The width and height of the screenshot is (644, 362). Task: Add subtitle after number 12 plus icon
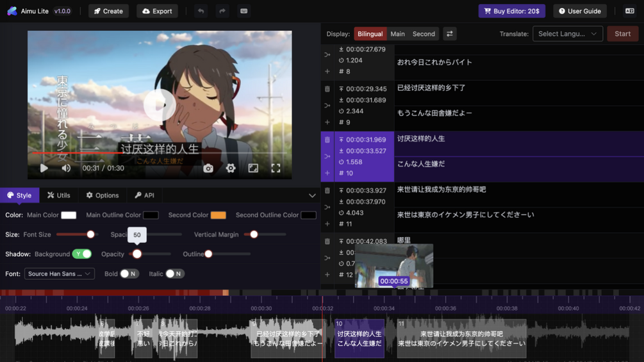coord(327,275)
